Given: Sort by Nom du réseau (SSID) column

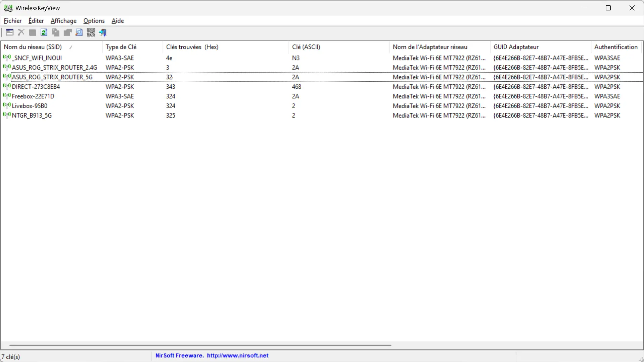Looking at the screenshot, I should pyautogui.click(x=52, y=47).
